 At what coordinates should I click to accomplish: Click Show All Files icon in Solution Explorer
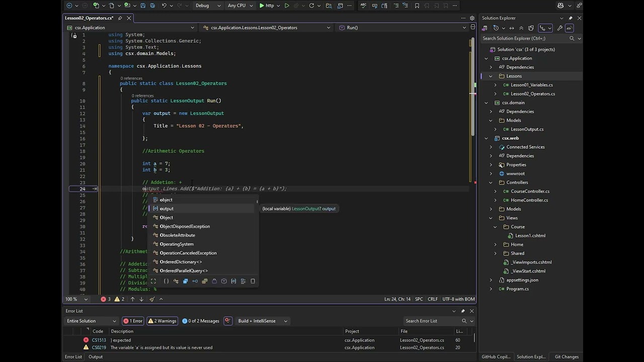(x=531, y=28)
